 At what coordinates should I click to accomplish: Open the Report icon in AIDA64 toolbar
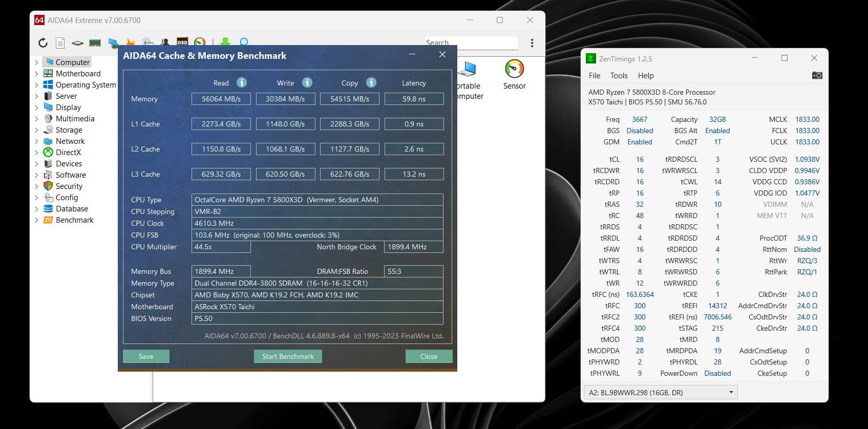coord(60,42)
